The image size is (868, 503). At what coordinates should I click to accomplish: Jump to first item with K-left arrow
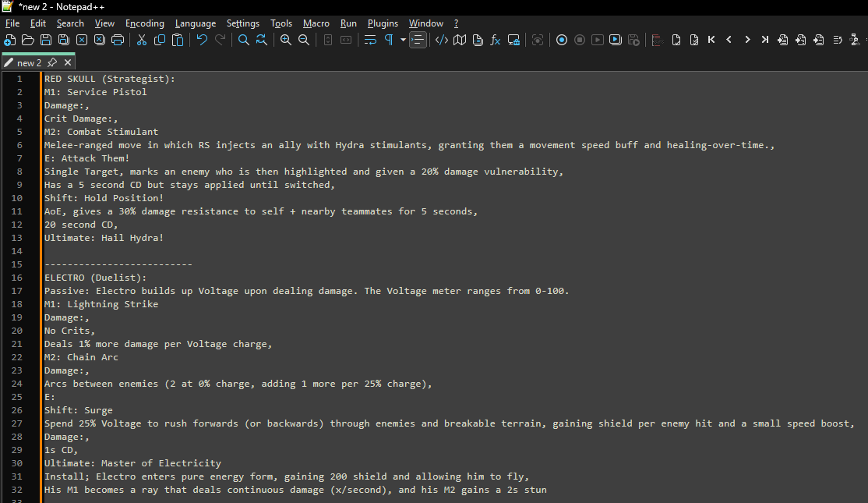[x=711, y=39]
